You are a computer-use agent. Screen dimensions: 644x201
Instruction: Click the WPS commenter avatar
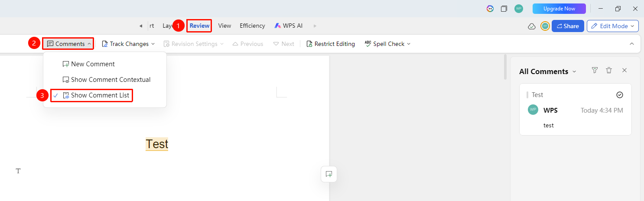pyautogui.click(x=533, y=110)
